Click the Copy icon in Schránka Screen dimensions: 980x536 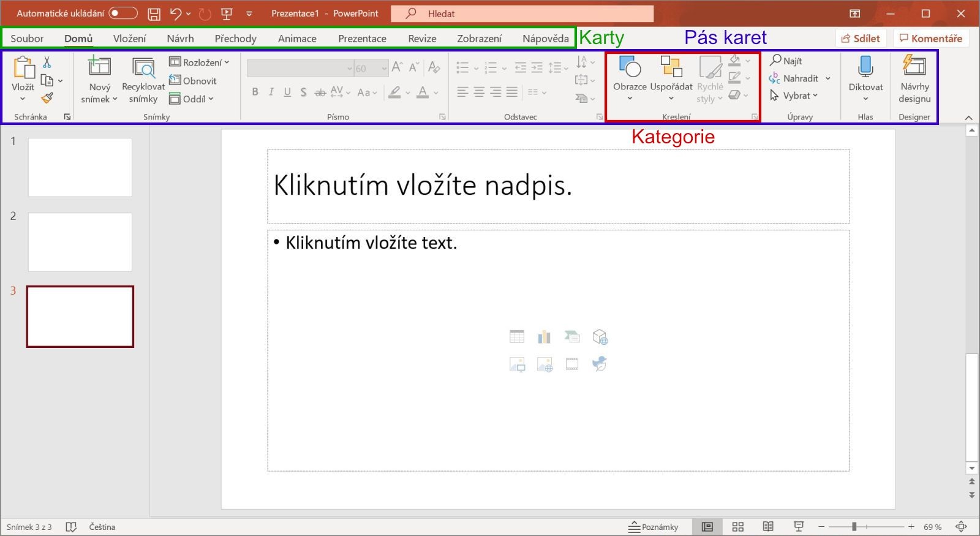point(47,80)
